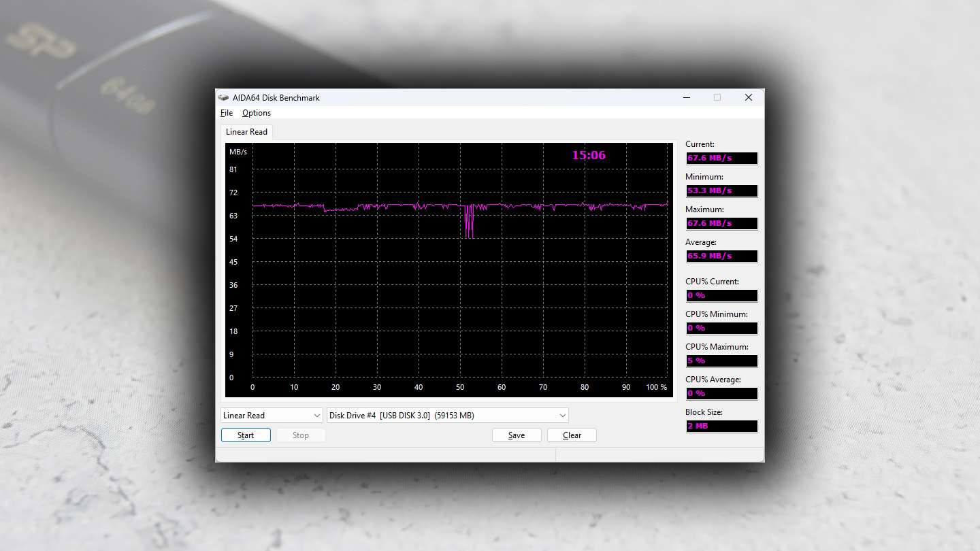Switch to the Linear Read tab
This screenshot has width=980, height=551.
246,132
